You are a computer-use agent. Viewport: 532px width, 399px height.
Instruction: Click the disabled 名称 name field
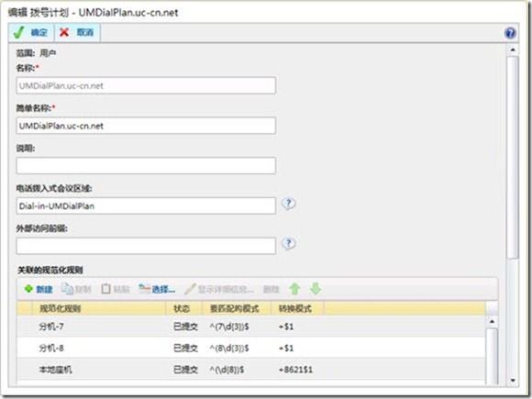pyautogui.click(x=146, y=85)
